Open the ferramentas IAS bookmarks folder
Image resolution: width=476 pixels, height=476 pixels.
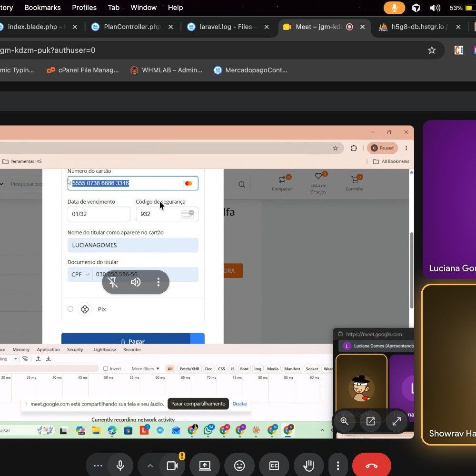point(22,161)
